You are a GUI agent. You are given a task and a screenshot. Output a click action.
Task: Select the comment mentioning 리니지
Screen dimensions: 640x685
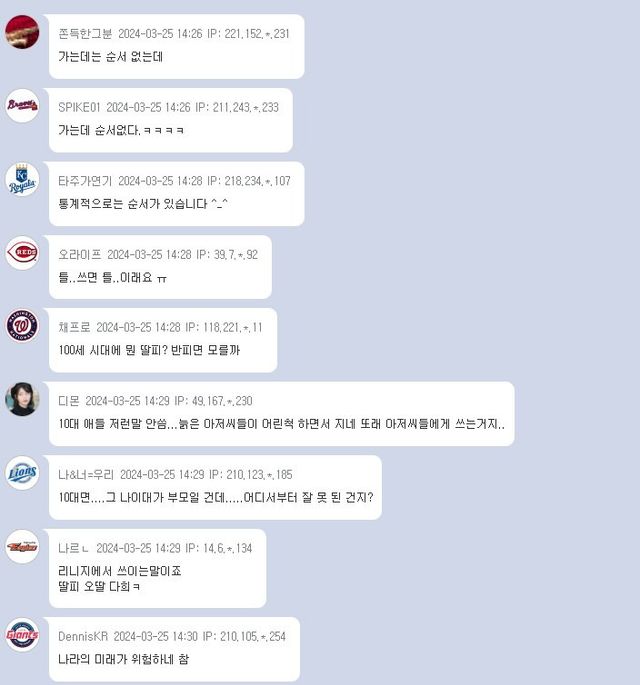coord(120,578)
